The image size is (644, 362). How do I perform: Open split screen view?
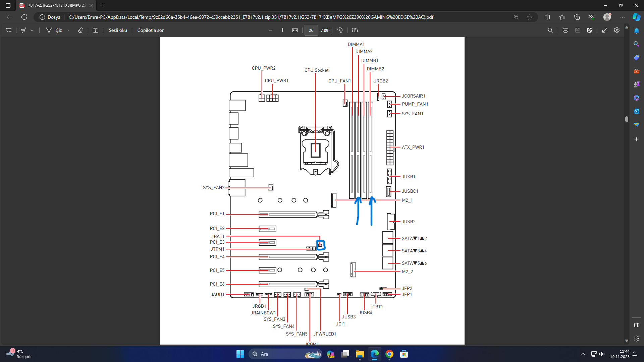tap(547, 17)
